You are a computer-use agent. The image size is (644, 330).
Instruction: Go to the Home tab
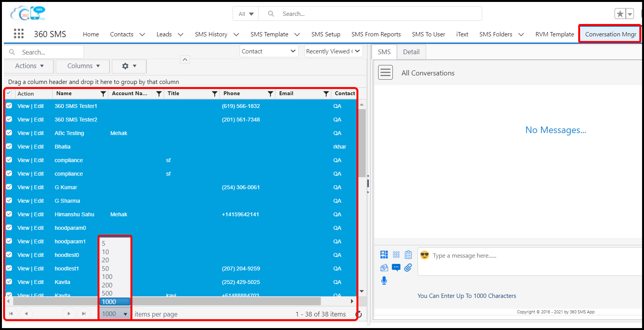tap(91, 34)
